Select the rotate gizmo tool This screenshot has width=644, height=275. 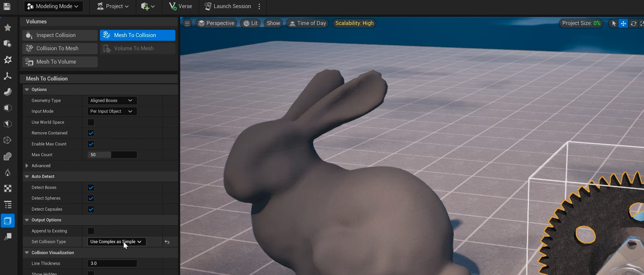633,23
